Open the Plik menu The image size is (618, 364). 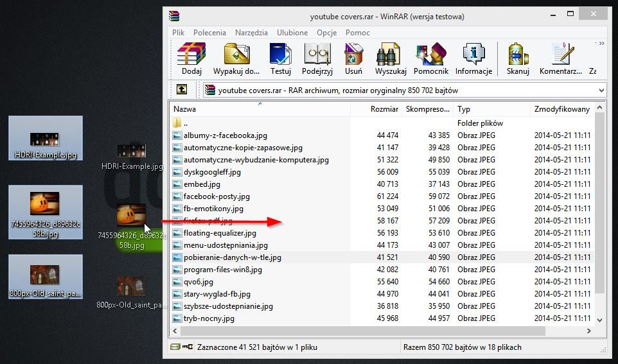point(178,33)
